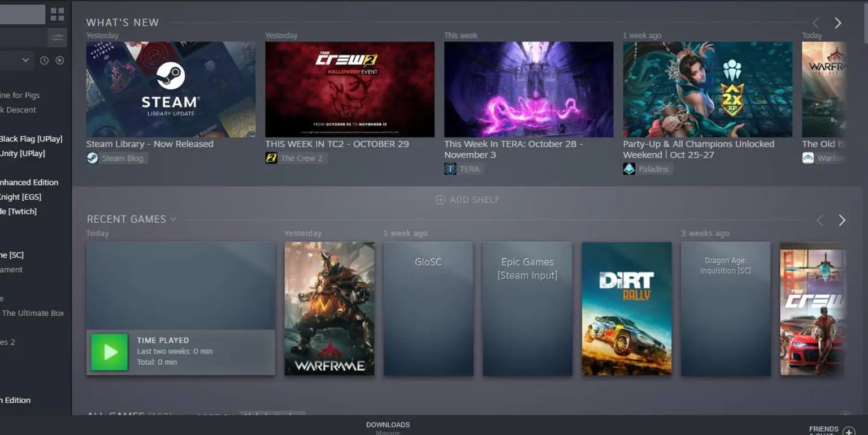Select "The Ultimate Box" sidebar entry
868x435 pixels.
coord(33,313)
